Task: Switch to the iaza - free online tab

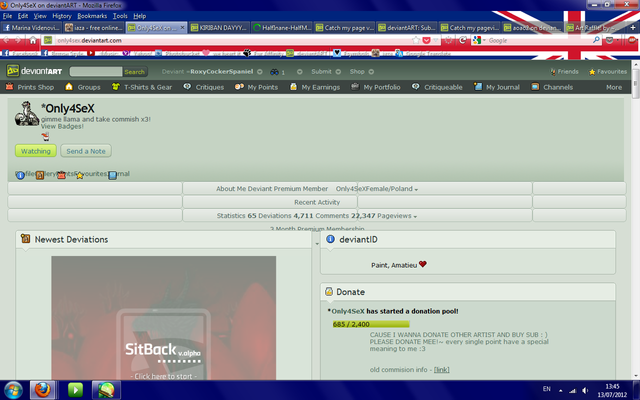Action: [94, 28]
